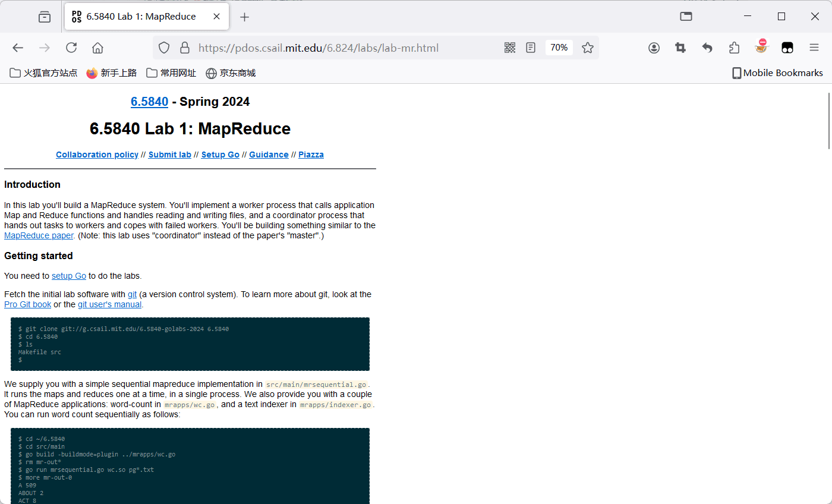This screenshot has width=832, height=504.
Task: Go to the Firefox home page
Action: click(97, 48)
